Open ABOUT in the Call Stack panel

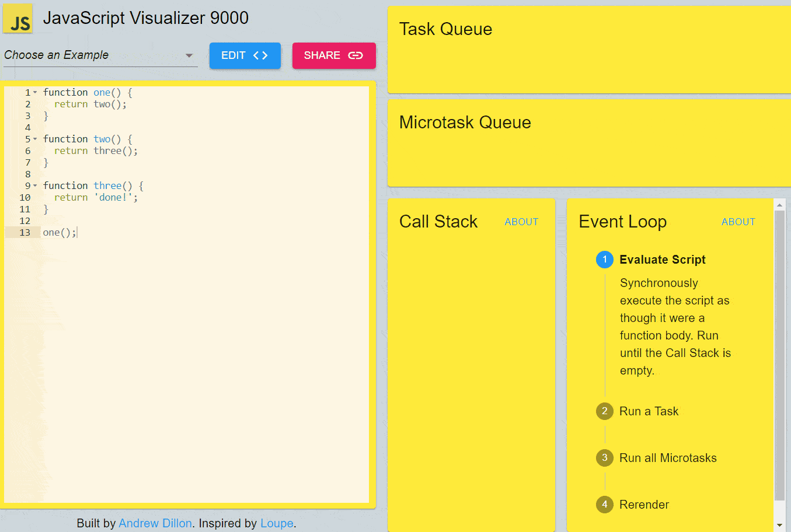(521, 222)
